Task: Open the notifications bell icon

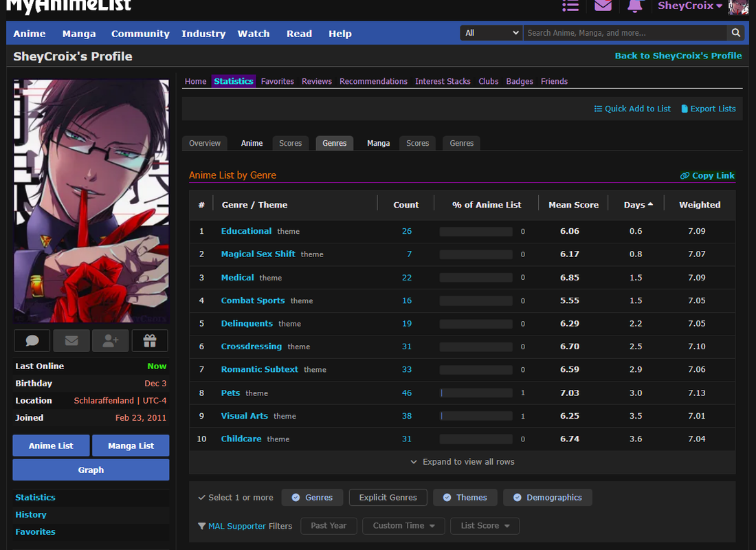Action: 635,5
